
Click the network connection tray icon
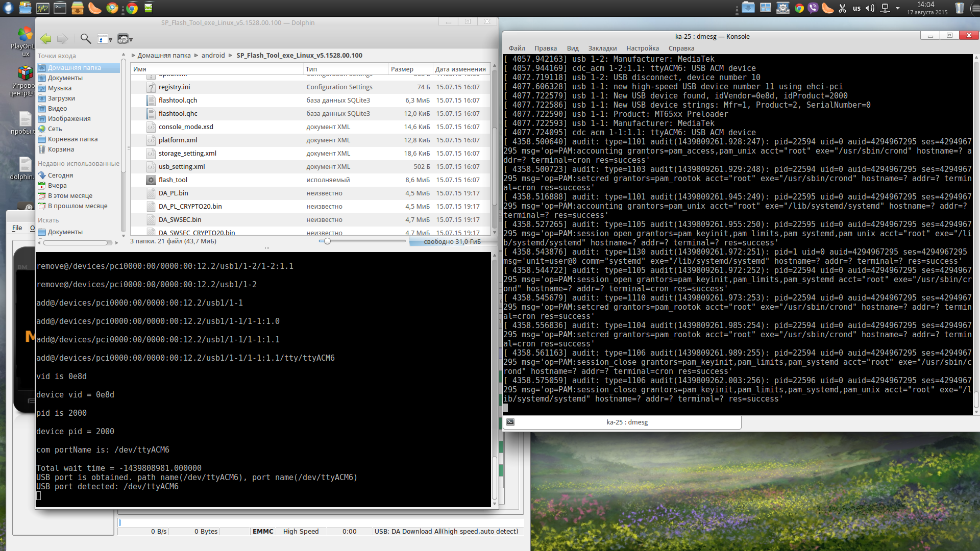886,8
